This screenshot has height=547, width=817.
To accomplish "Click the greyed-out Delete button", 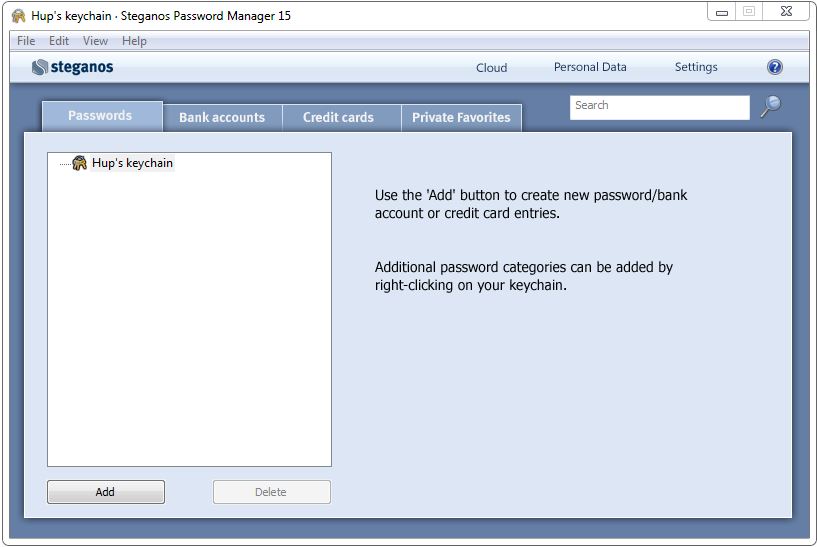I will pos(271,492).
